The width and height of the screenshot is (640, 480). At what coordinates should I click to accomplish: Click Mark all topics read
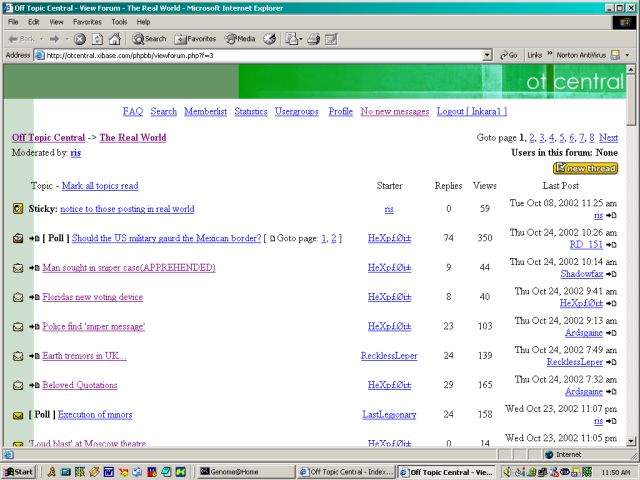point(100,186)
